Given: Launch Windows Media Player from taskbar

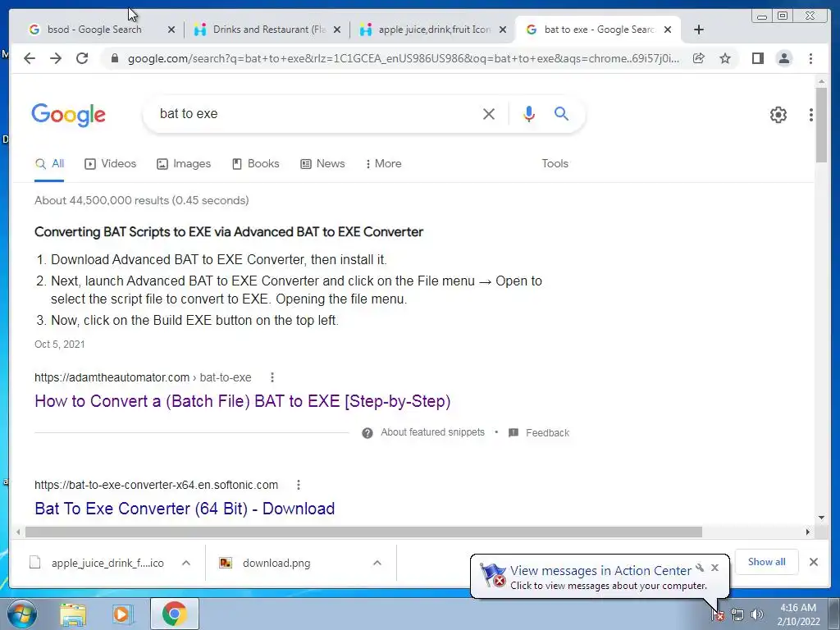Looking at the screenshot, I should [x=122, y=614].
